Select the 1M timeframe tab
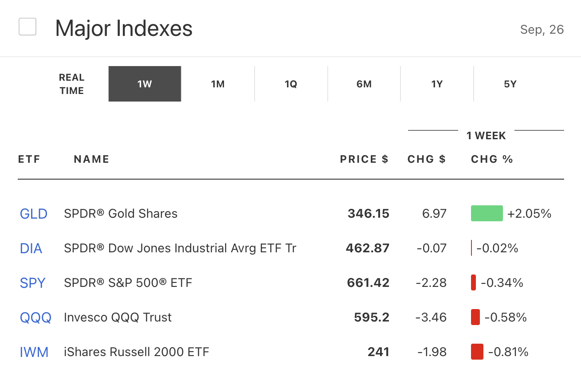581x392 pixels. (218, 84)
